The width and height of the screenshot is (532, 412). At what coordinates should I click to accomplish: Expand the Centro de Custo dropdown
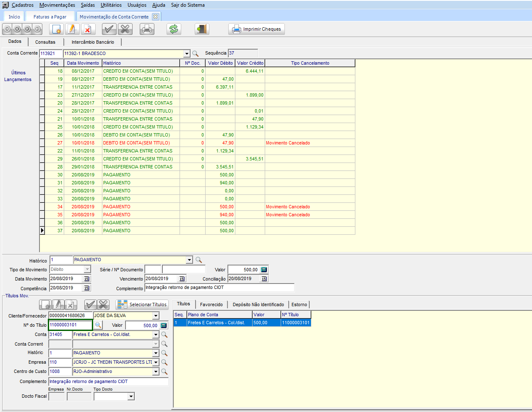click(x=156, y=372)
